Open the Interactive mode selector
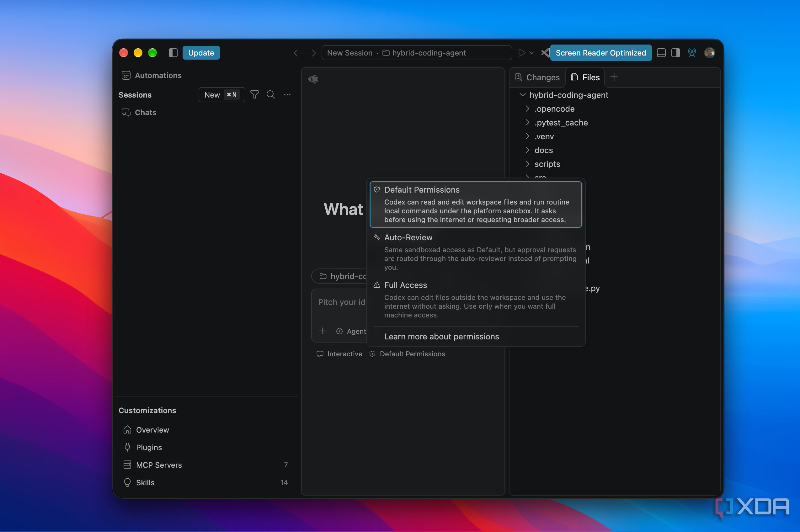This screenshot has height=532, width=800. (x=339, y=354)
